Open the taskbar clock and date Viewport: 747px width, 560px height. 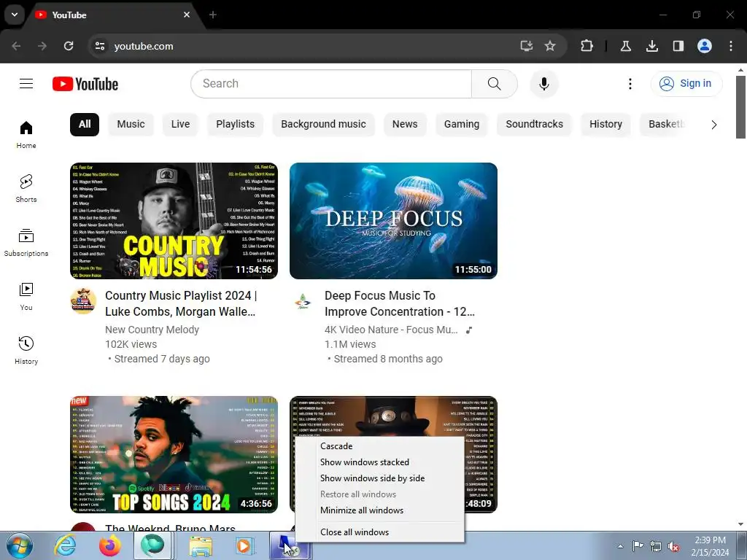point(710,546)
